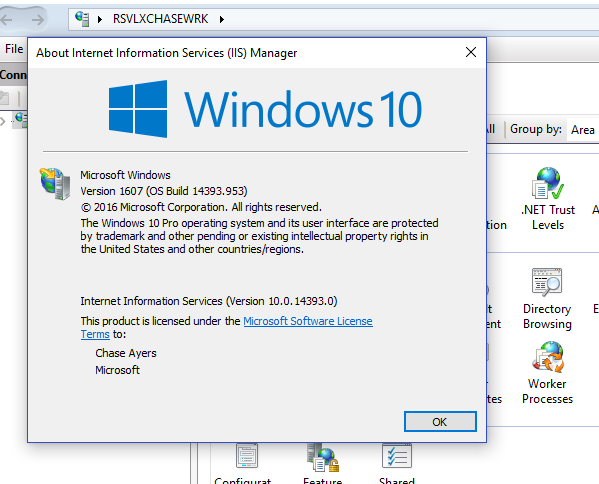Click the OK button in About dialog
Viewport: 599px width, 484px height.
pyautogui.click(x=440, y=422)
